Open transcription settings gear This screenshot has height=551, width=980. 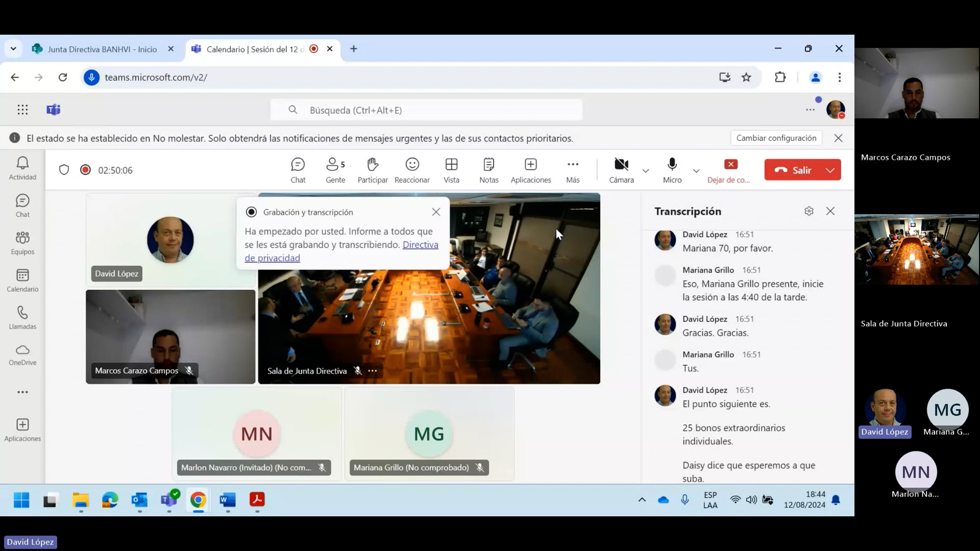pos(809,211)
